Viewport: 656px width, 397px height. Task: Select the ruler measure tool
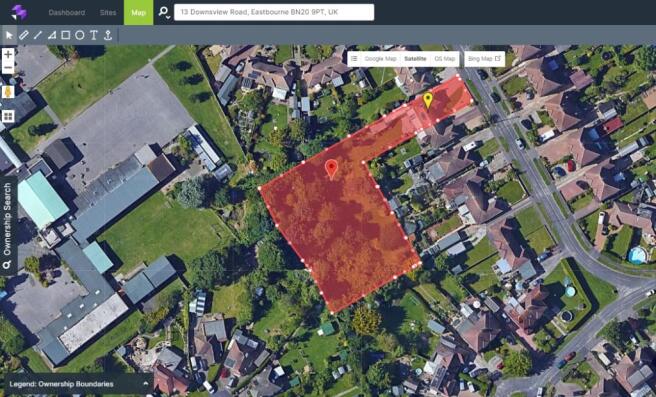click(23, 35)
